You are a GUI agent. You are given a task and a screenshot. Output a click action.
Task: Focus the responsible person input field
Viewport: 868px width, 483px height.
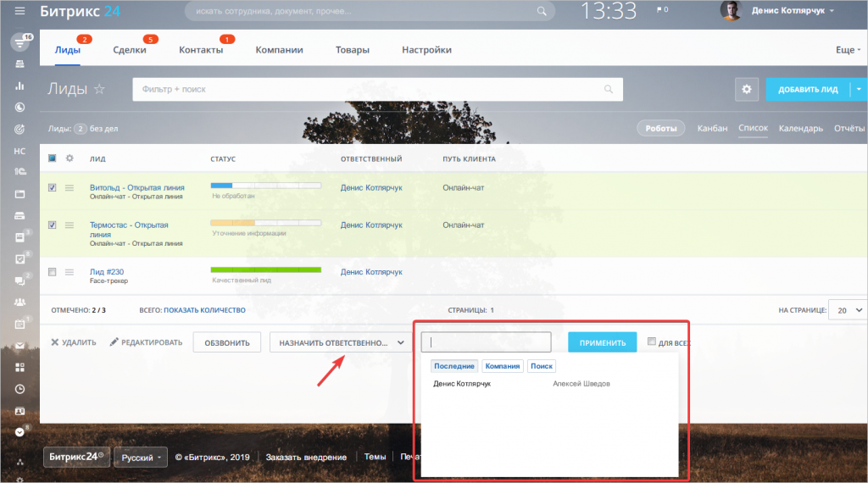point(486,342)
